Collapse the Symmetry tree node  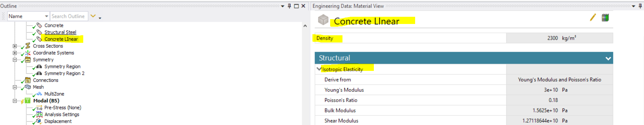pyautogui.click(x=15, y=60)
